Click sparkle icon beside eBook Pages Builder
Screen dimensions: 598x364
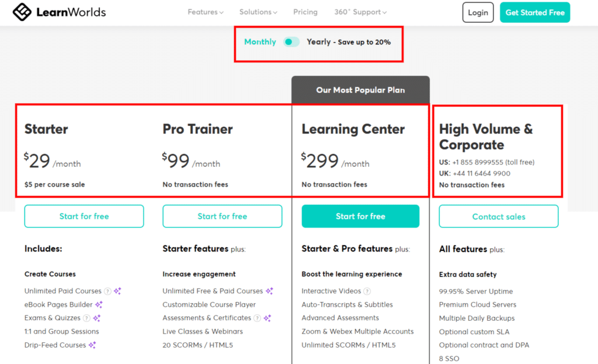(99, 304)
